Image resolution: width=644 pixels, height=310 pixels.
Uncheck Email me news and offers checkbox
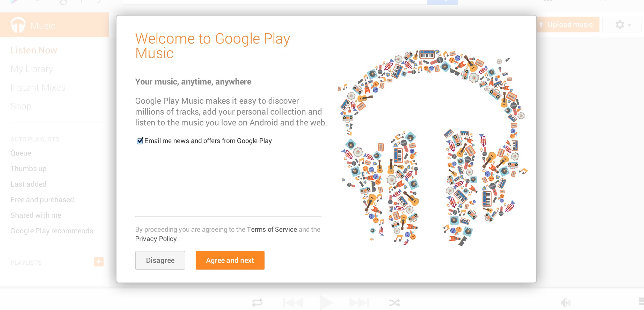point(140,141)
